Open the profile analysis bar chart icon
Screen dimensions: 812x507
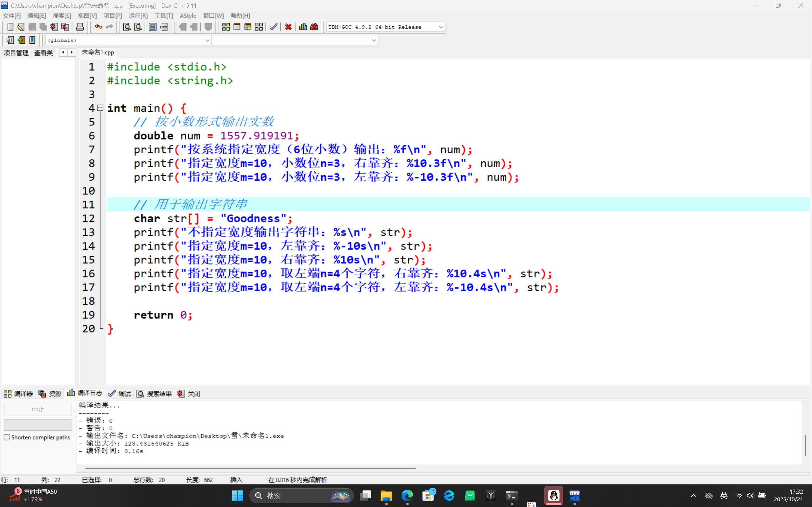click(x=303, y=27)
